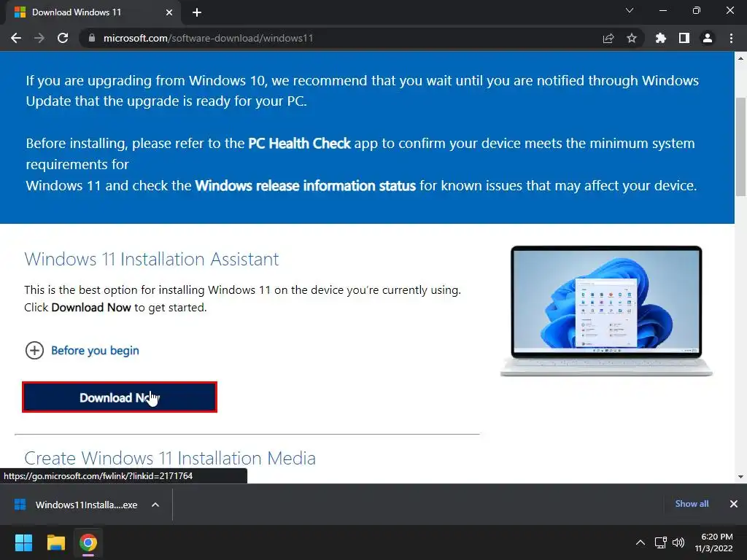Click the Chrome taskbar icon
This screenshot has width=747, height=560.
pos(88,542)
